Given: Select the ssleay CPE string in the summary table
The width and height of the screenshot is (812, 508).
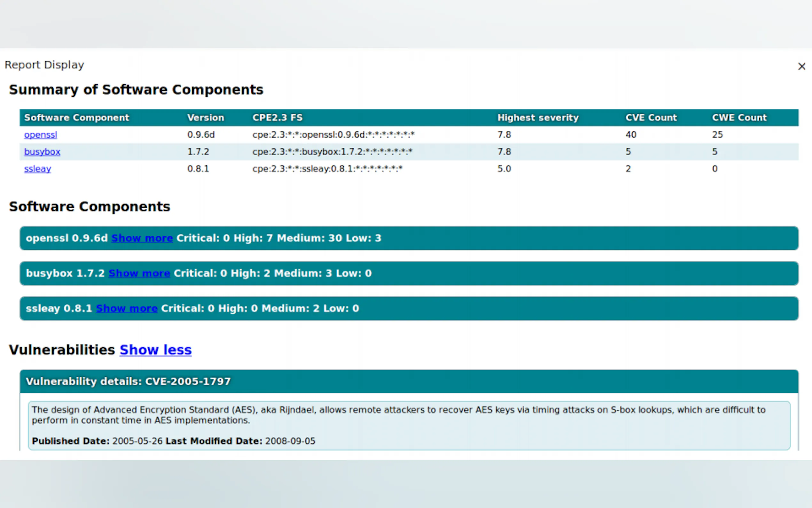Looking at the screenshot, I should tap(327, 169).
